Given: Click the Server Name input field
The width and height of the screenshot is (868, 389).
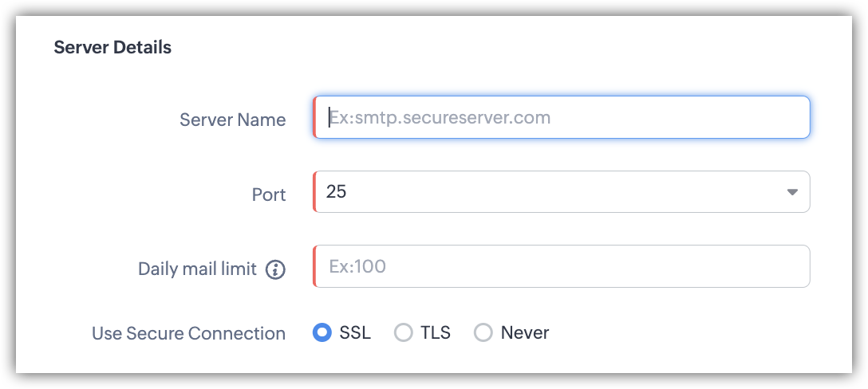Looking at the screenshot, I should (562, 118).
